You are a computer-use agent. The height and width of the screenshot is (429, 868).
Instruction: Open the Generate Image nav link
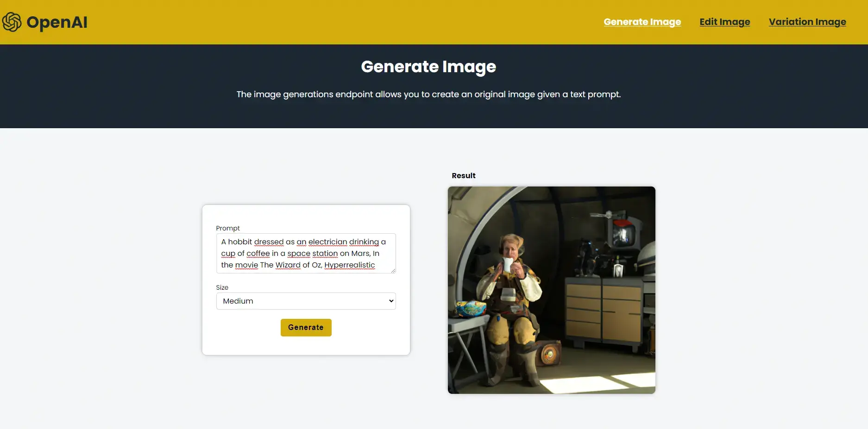pyautogui.click(x=642, y=22)
